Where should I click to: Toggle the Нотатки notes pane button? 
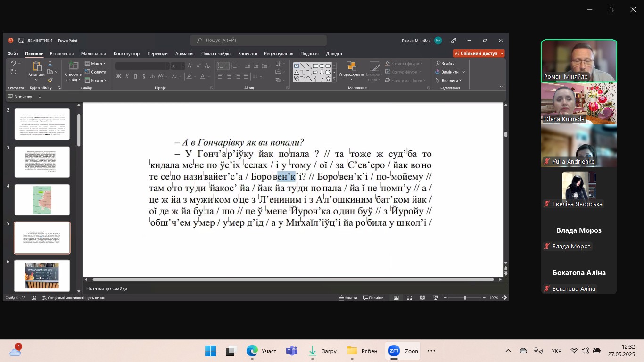[348, 298]
